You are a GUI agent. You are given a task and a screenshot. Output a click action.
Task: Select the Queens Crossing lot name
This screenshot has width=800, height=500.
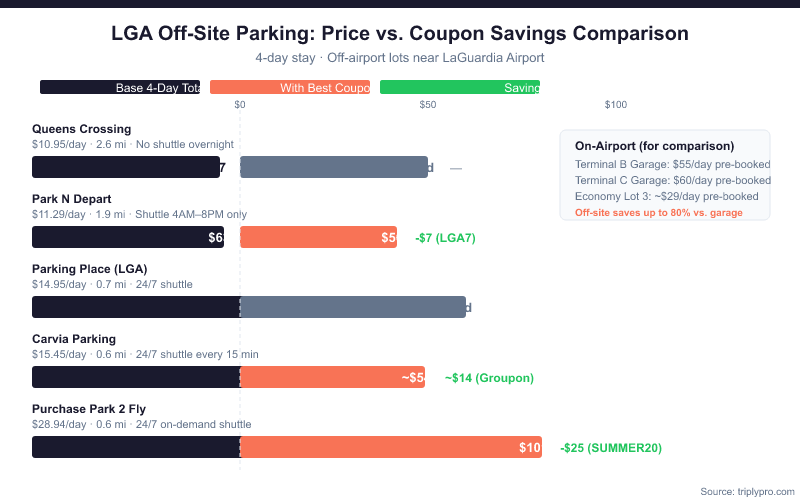(x=81, y=129)
